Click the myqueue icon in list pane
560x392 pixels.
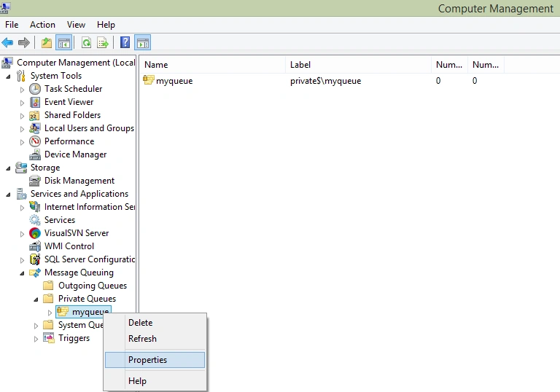(x=149, y=79)
